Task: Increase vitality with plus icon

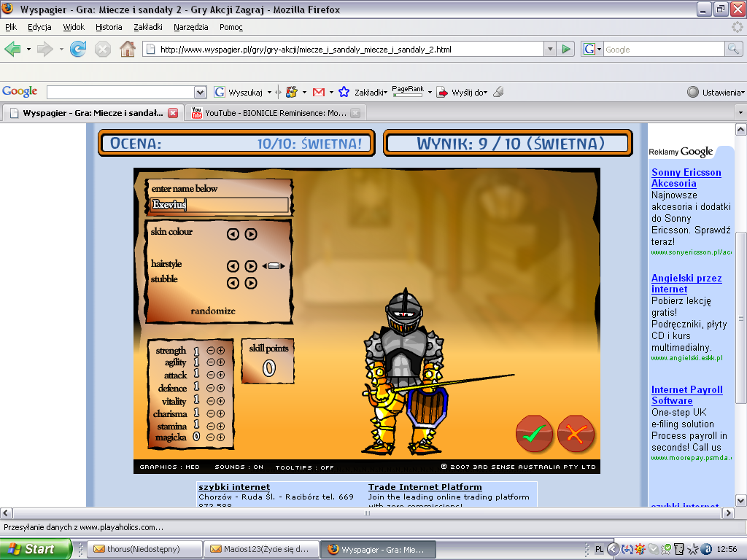Action: coord(220,401)
